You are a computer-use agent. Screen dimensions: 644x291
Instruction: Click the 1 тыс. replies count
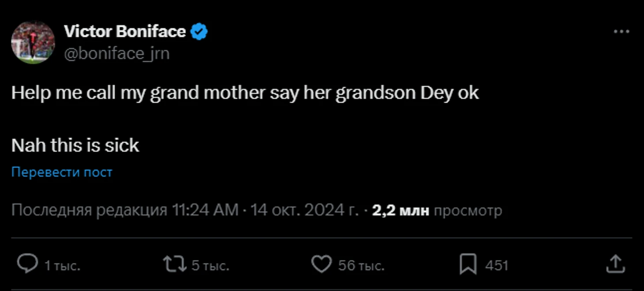[x=62, y=265]
